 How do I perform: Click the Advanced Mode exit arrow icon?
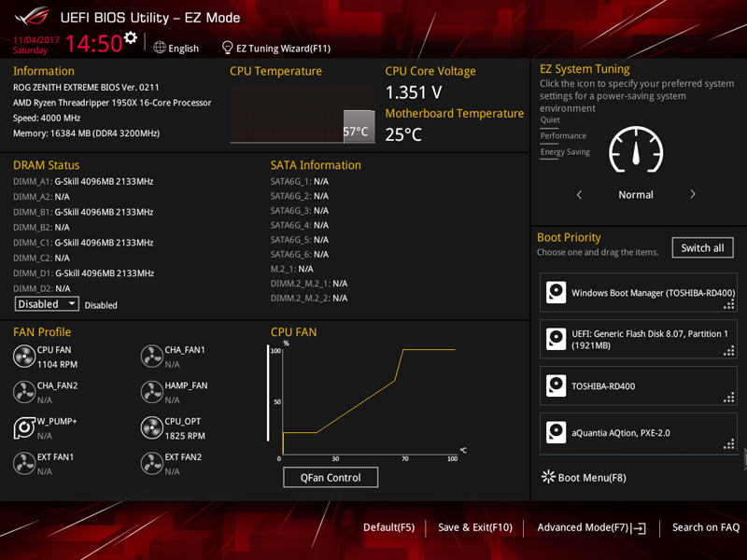pos(639,527)
